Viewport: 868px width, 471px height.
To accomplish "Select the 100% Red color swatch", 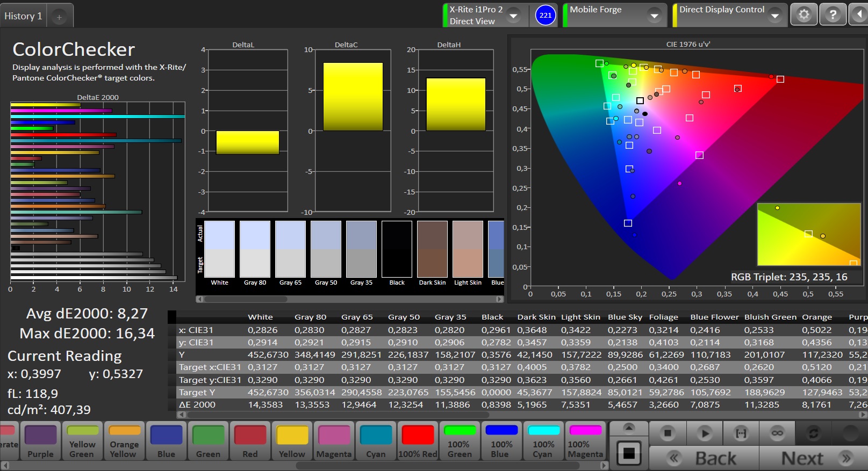I will coord(418,441).
